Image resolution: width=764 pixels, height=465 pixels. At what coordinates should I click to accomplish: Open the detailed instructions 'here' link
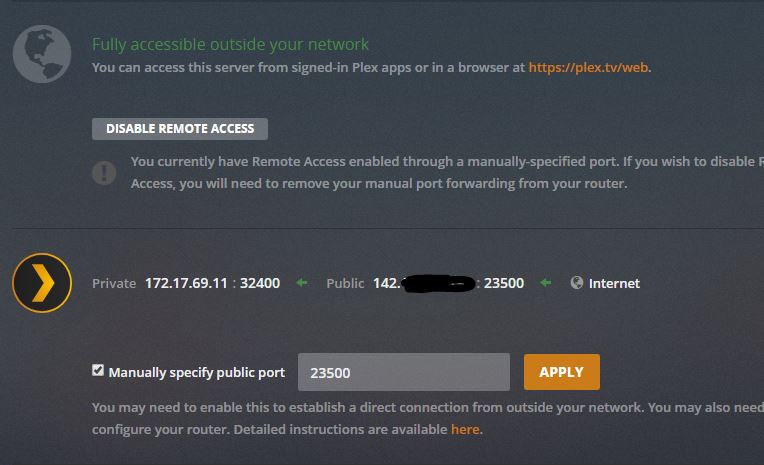(465, 429)
